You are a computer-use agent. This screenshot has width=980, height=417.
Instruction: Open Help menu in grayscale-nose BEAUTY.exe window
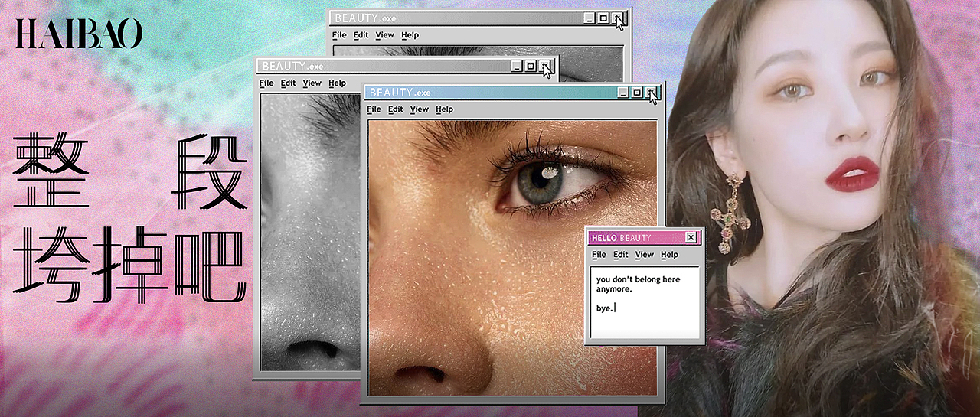pyautogui.click(x=338, y=83)
